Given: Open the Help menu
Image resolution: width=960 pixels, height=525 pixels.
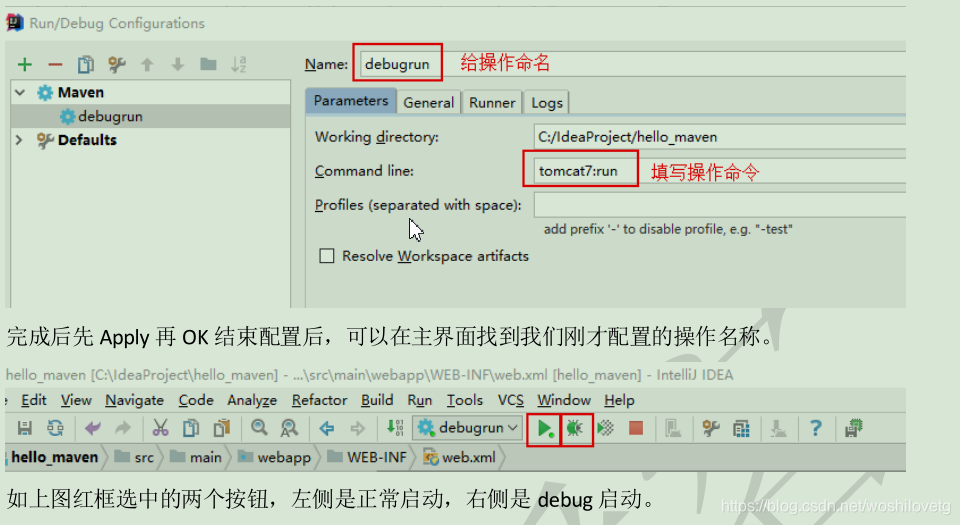Looking at the screenshot, I should [620, 400].
